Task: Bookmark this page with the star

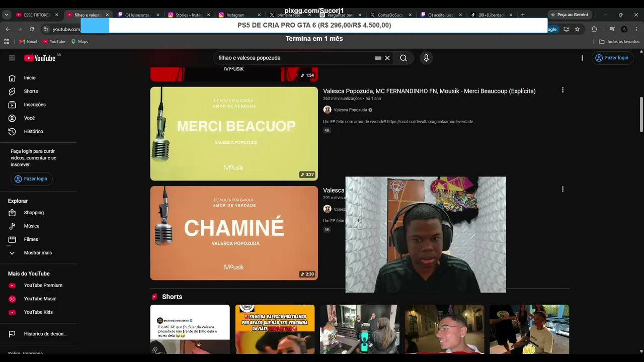Action: 577,29
